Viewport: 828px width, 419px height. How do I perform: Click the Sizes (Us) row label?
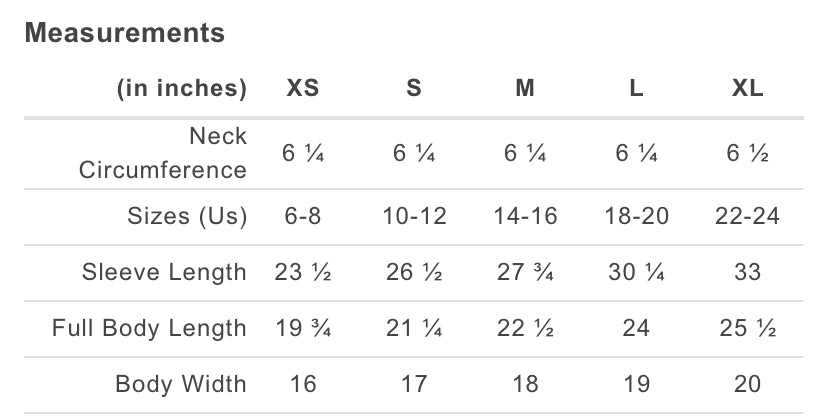click(187, 216)
